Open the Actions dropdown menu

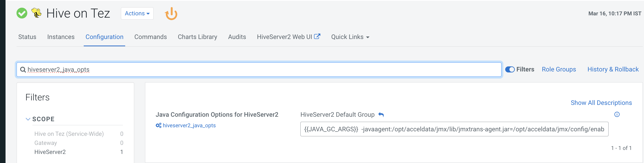point(137,14)
